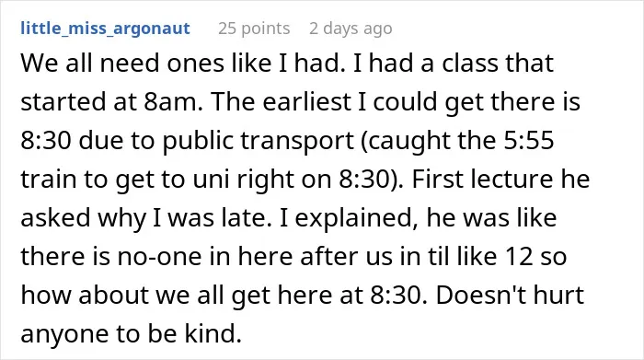
Task: Click 'anyone to be kind.' closing line
Action: coord(131,333)
